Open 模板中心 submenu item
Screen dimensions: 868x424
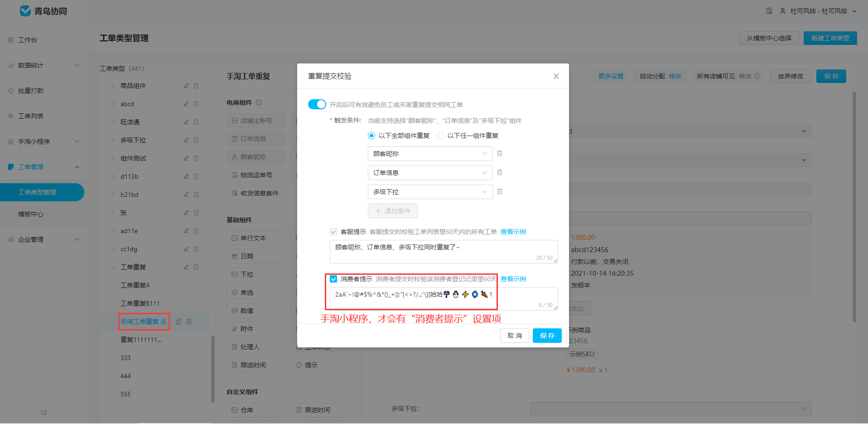pyautogui.click(x=31, y=214)
